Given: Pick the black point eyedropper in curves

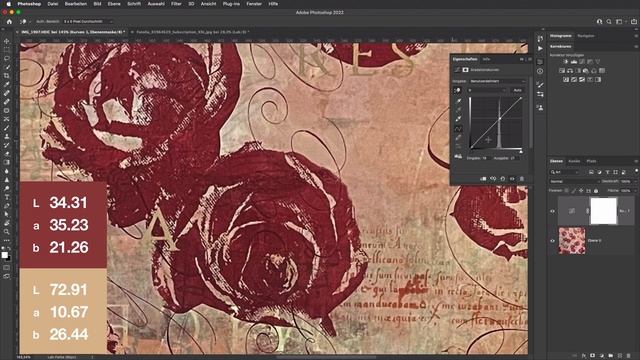Looking at the screenshot, I should click(x=458, y=101).
